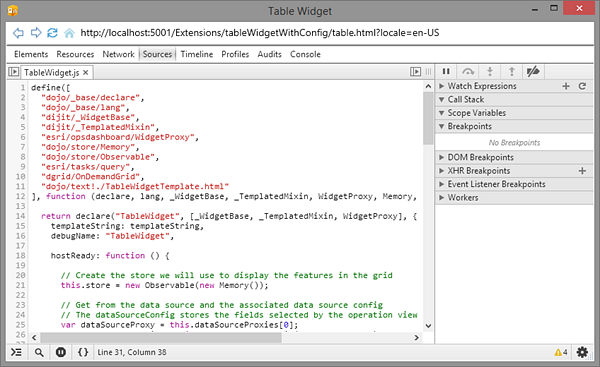Reload the page with the refresh icon

tap(52, 33)
